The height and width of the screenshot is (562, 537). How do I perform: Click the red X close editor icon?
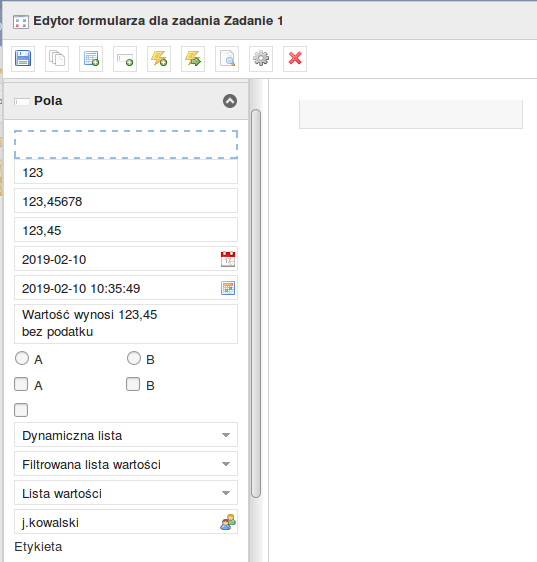(295, 58)
